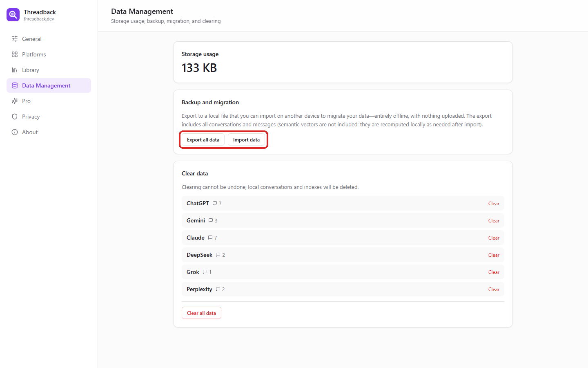Select the Data Management section
588x368 pixels.
tap(49, 85)
